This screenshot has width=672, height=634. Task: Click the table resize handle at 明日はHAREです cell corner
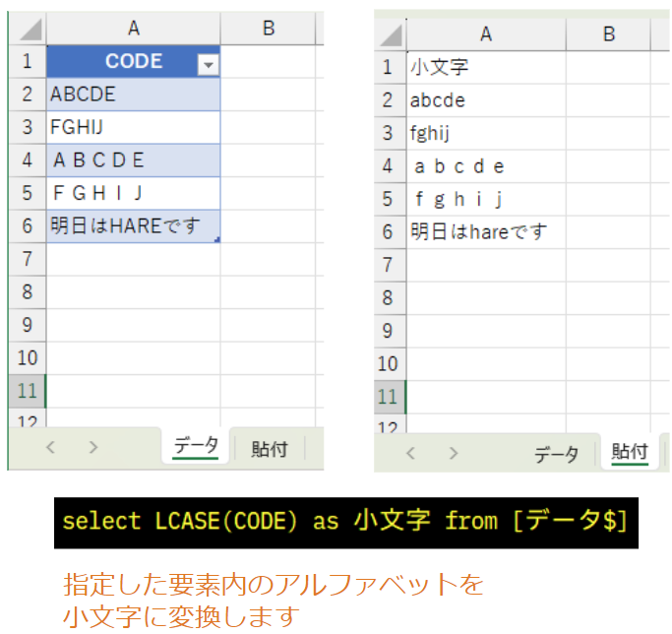(217, 240)
